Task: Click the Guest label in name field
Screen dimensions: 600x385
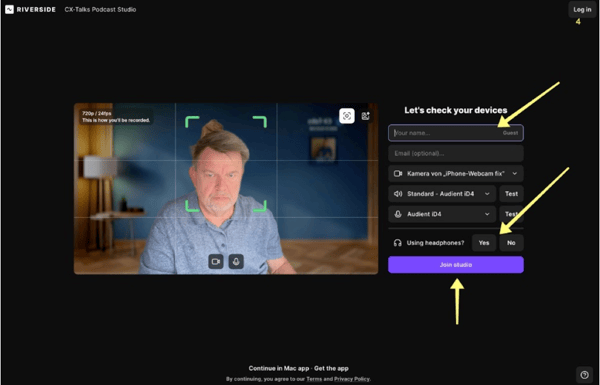Action: point(510,133)
